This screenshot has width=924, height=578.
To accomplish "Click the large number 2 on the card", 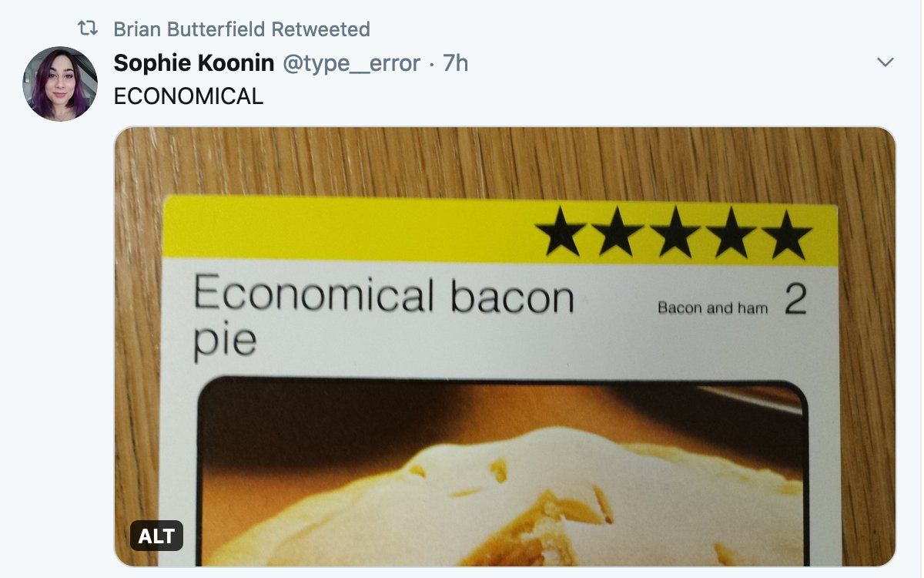I will 795,301.
